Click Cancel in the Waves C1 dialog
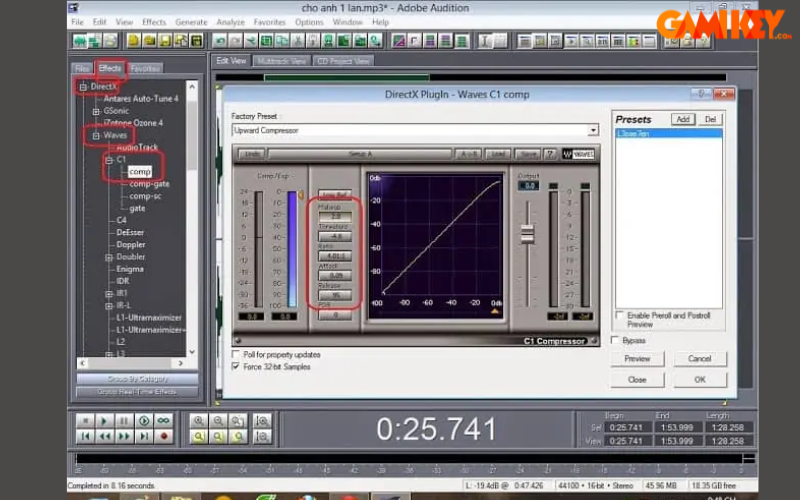The image size is (800, 500). coord(699,359)
